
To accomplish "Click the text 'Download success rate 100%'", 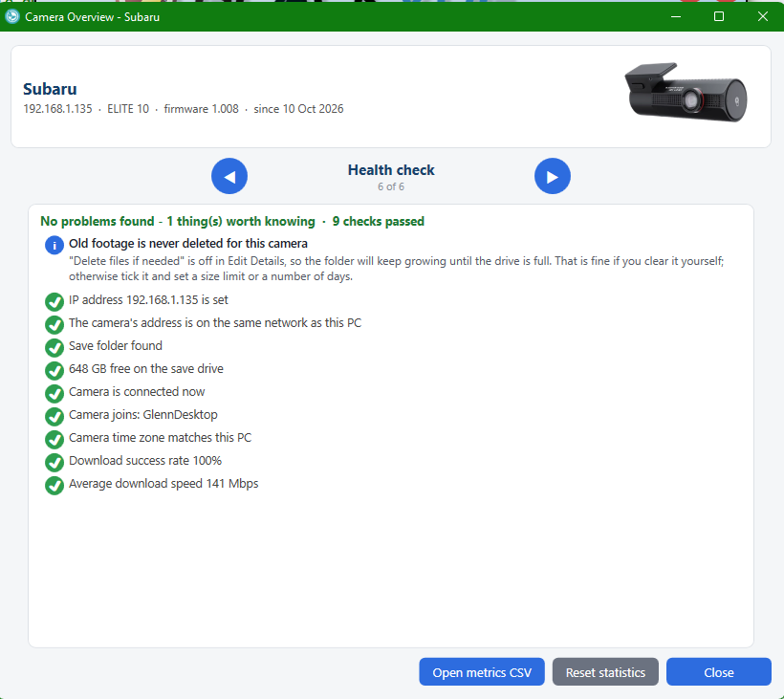I will (145, 461).
